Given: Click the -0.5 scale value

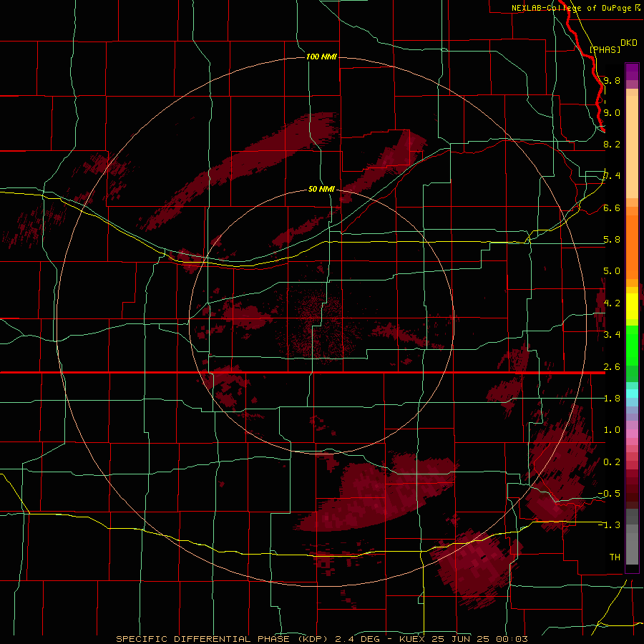Looking at the screenshot, I should pyautogui.click(x=609, y=494).
